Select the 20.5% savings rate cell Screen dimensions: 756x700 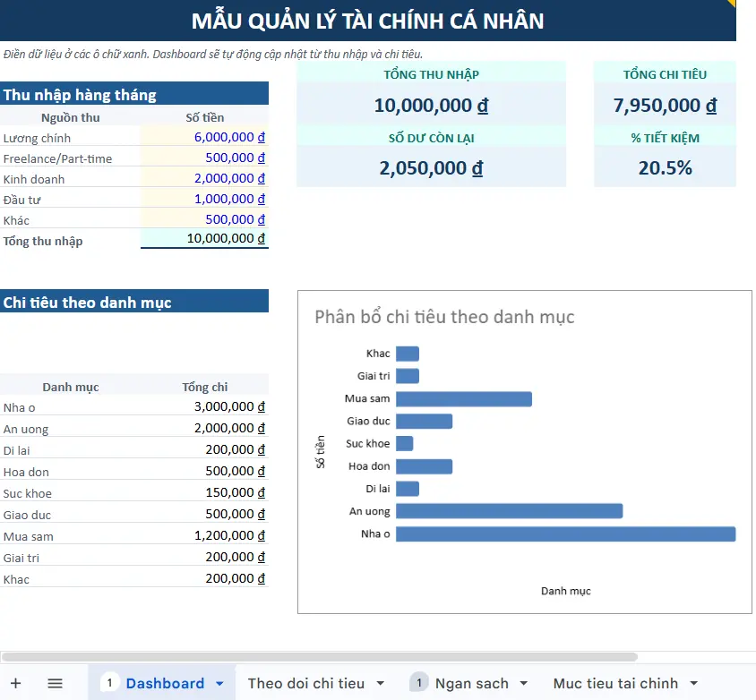pos(665,167)
